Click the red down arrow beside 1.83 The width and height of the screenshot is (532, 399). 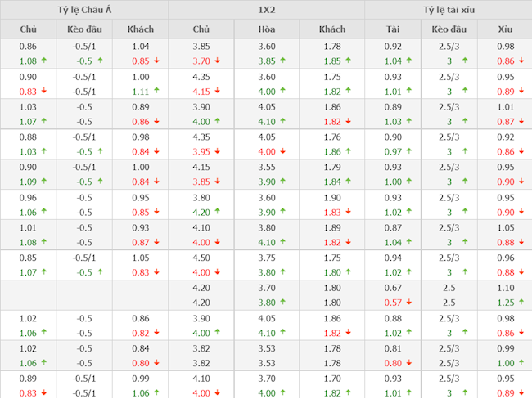tap(349, 212)
